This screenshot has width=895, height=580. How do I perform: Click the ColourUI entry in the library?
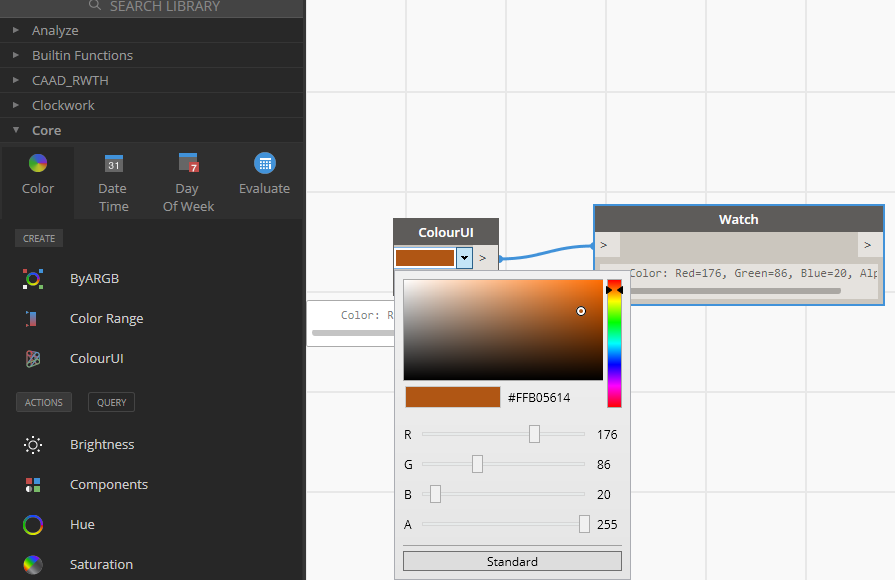coord(32,359)
